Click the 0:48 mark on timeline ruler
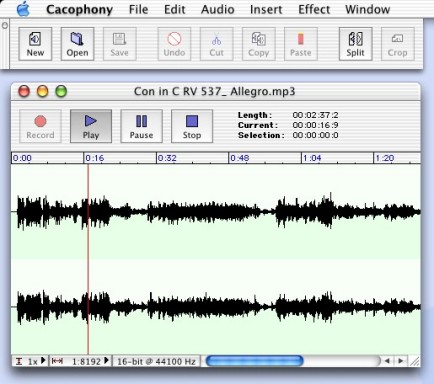 240,158
